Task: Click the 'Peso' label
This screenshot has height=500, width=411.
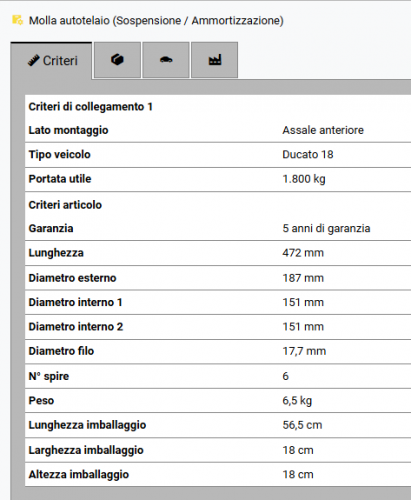Action: (41, 400)
